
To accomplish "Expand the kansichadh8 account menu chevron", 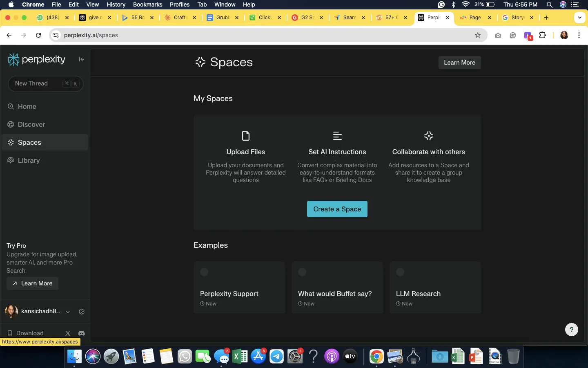I will pos(68,312).
